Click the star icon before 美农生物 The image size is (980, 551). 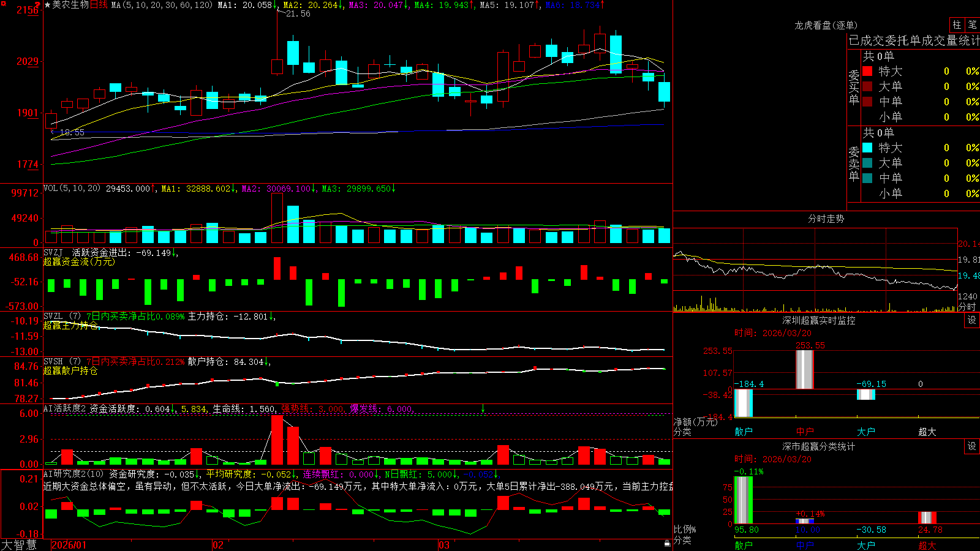(x=47, y=5)
